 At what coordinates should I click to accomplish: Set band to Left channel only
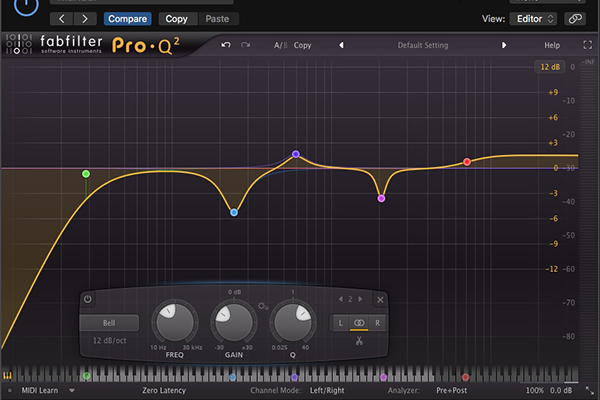pyautogui.click(x=340, y=323)
